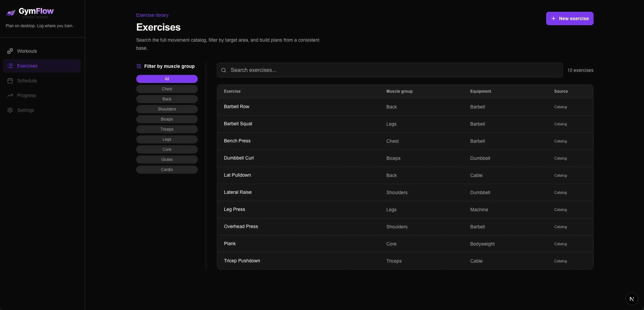Filter exercises by Triceps
Image resolution: width=644 pixels, height=310 pixels.
pos(167,129)
